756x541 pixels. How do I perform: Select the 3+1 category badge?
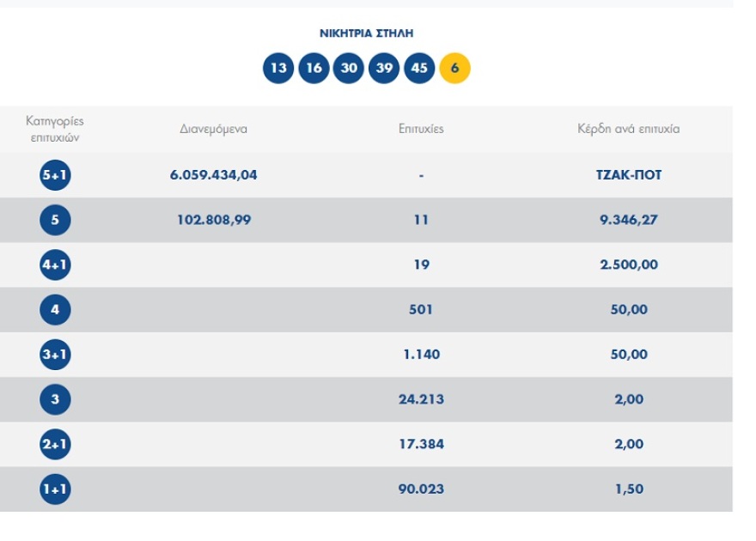coord(55,355)
